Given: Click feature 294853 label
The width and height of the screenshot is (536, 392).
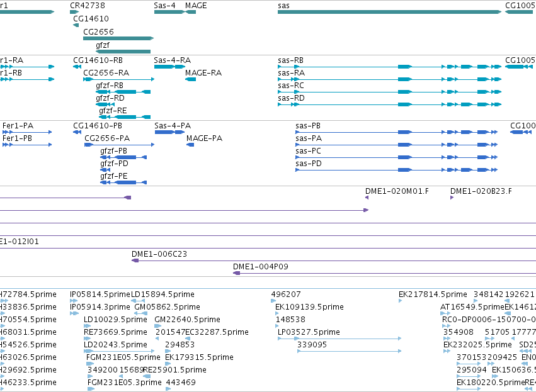Looking at the screenshot, I should (x=180, y=345).
